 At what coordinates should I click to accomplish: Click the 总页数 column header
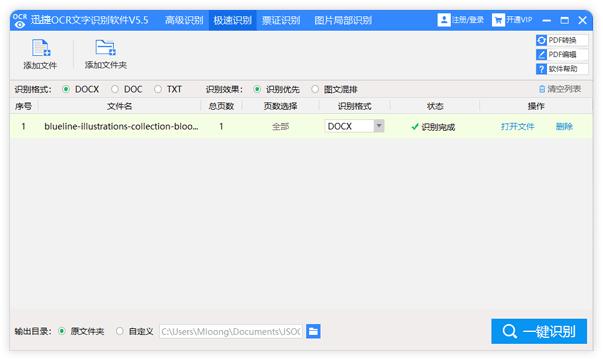click(221, 106)
